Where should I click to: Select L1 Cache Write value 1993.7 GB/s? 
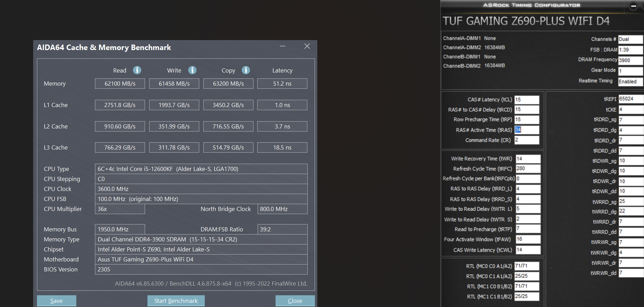174,105
